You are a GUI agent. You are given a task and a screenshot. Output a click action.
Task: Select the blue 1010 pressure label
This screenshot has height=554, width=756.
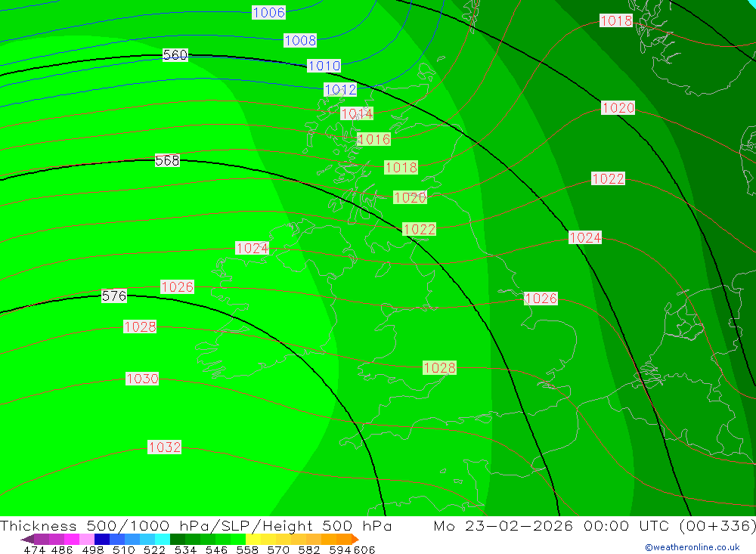pyautogui.click(x=324, y=65)
